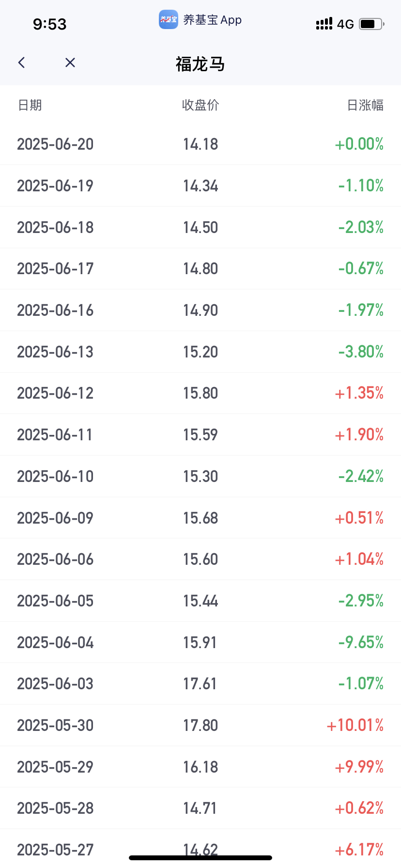Select the 2025-05-29 date entry
Screen dimensions: 401x868
(x=55, y=767)
